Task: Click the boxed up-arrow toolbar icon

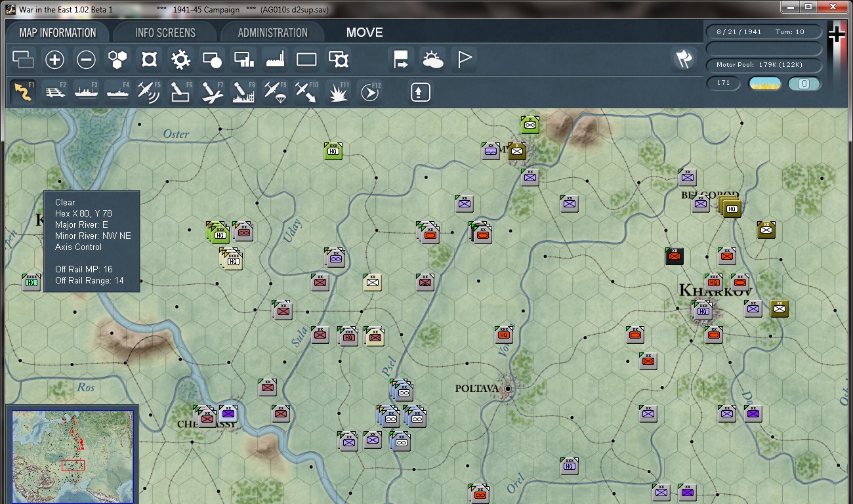Action: point(420,92)
